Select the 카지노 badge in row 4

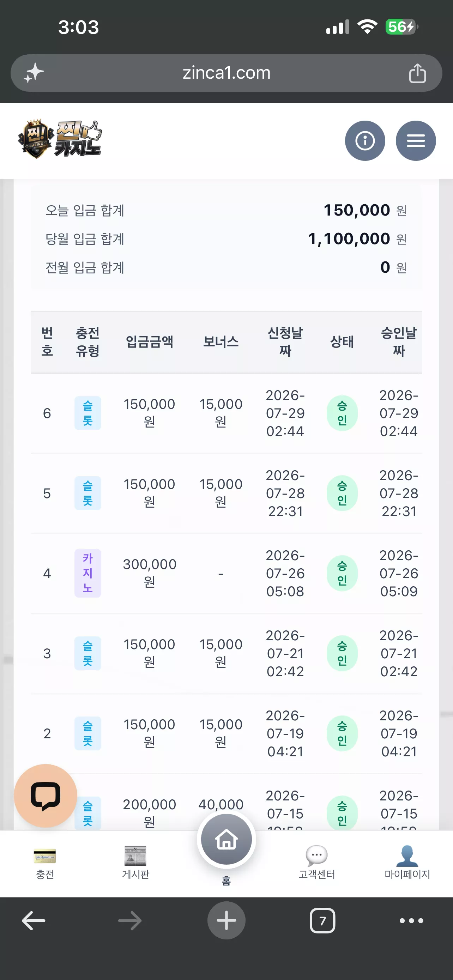[88, 573]
